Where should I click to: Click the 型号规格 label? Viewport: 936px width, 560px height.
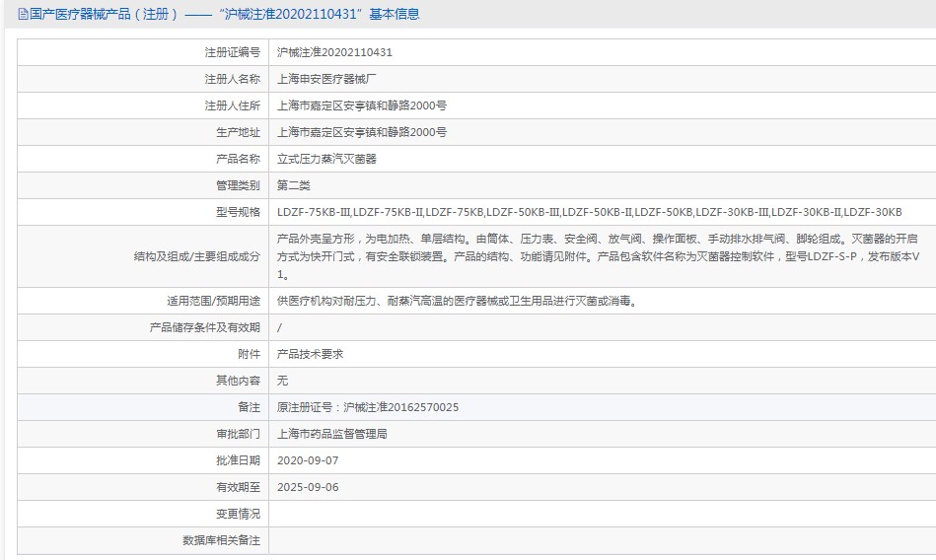(238, 212)
